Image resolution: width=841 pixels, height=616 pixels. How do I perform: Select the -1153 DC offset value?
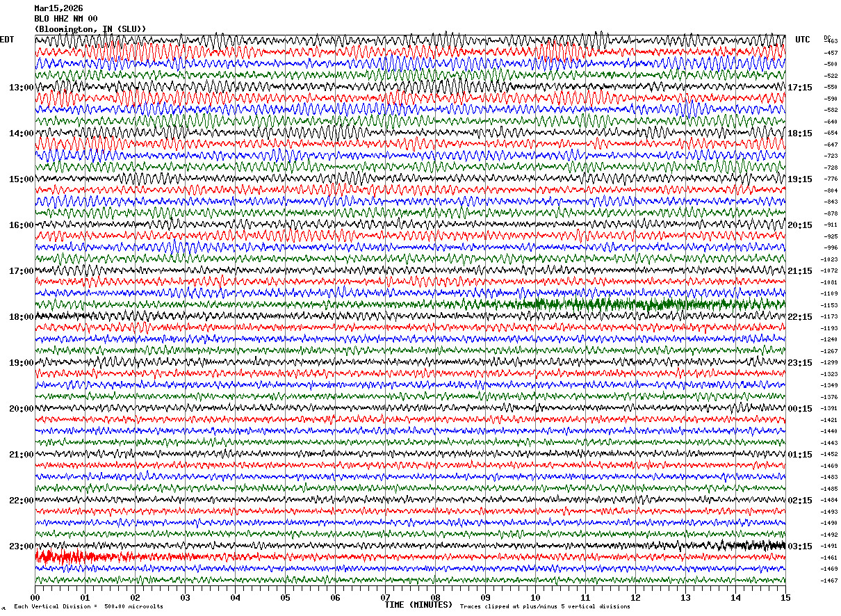[830, 305]
